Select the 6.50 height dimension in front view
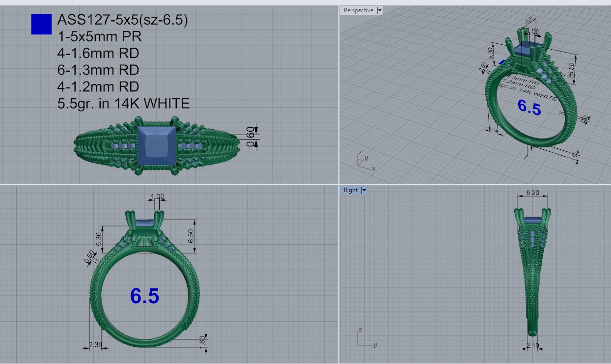The height and width of the screenshot is (364, 611). pyautogui.click(x=192, y=235)
